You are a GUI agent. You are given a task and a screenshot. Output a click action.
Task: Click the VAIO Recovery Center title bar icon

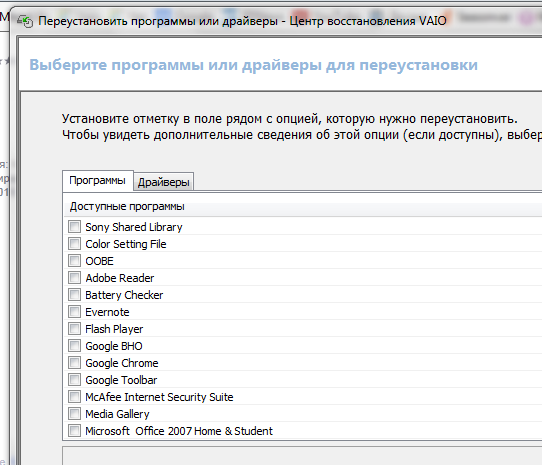coord(26,21)
